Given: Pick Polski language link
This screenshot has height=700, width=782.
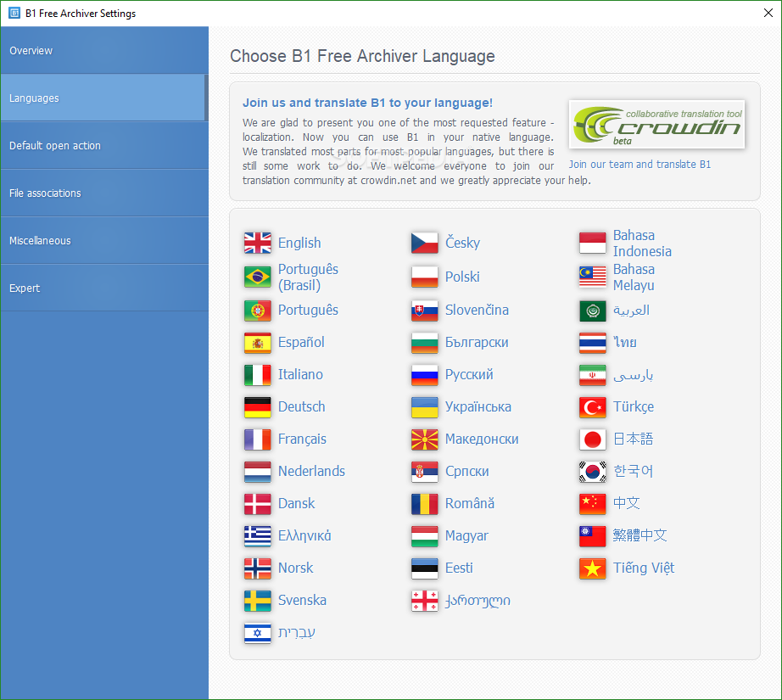Looking at the screenshot, I should point(462,277).
